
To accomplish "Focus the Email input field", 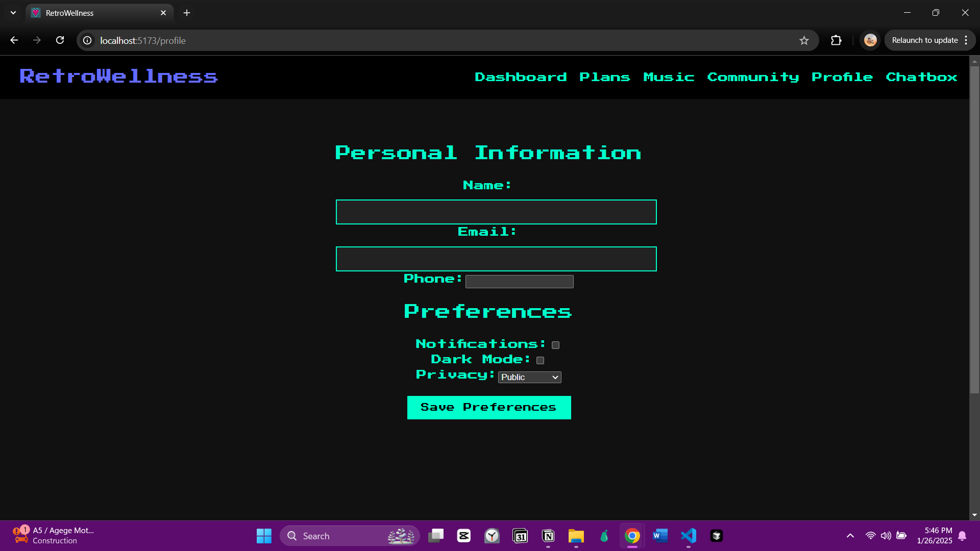I will 496,259.
